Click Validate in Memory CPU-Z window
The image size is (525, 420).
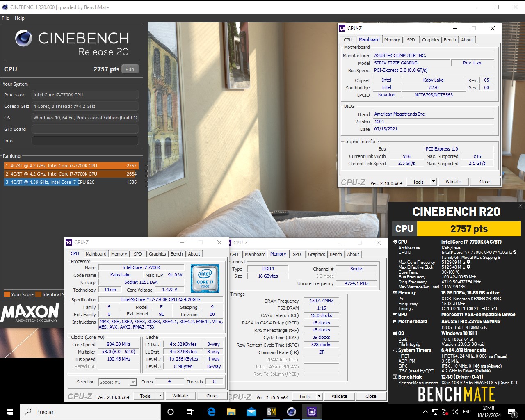point(339,396)
